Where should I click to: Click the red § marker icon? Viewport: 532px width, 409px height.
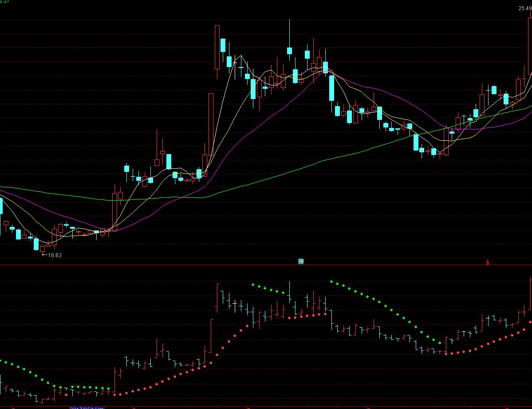pyautogui.click(x=488, y=262)
